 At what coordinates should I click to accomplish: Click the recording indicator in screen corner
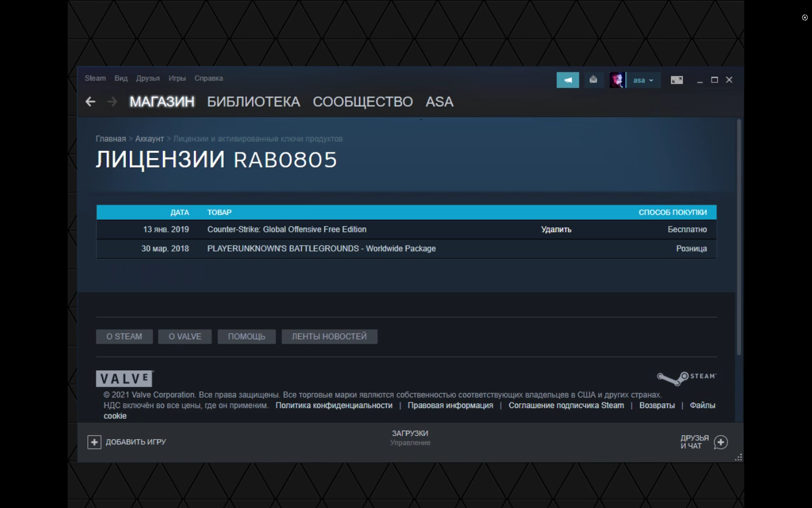point(805,17)
